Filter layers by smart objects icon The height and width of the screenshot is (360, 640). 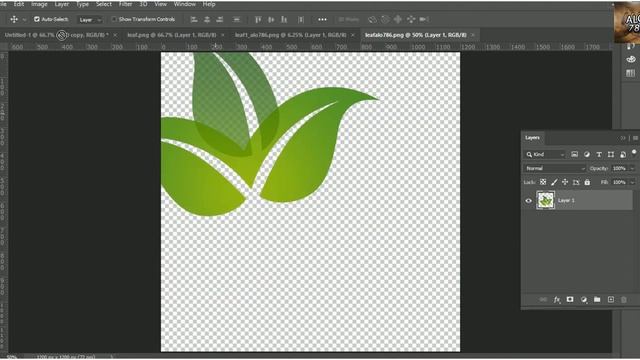623,154
